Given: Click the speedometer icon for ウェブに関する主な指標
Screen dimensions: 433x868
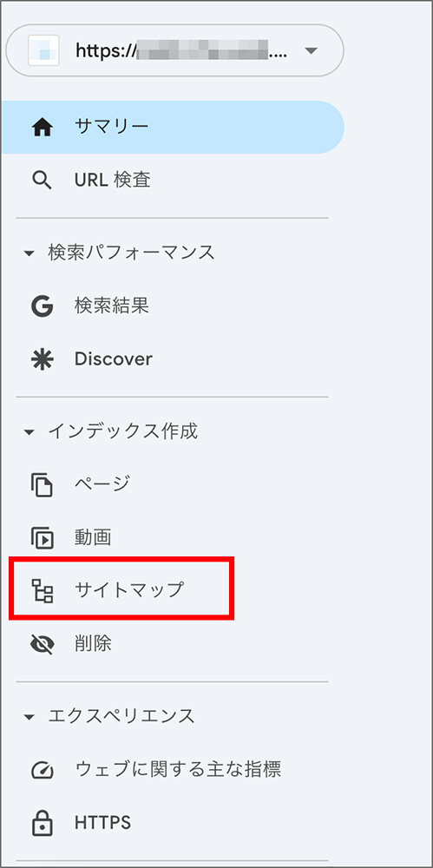Looking at the screenshot, I should 43,770.
